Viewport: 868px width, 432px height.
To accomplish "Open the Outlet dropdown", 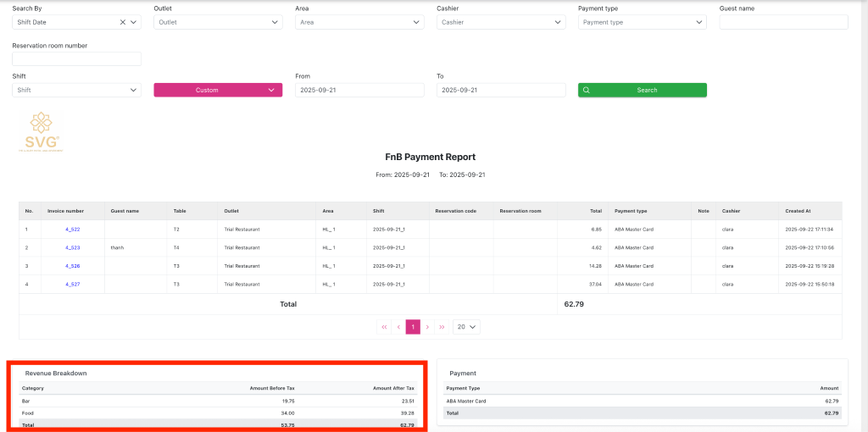I will (218, 23).
